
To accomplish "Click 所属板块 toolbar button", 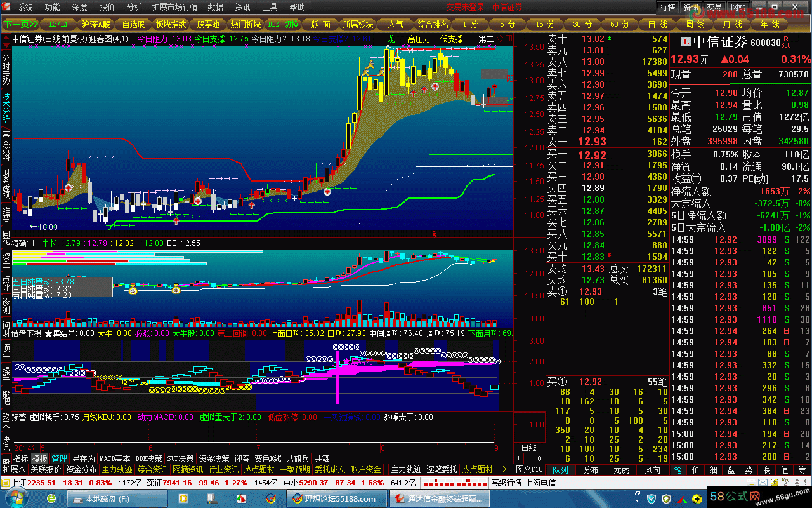I will [x=358, y=24].
